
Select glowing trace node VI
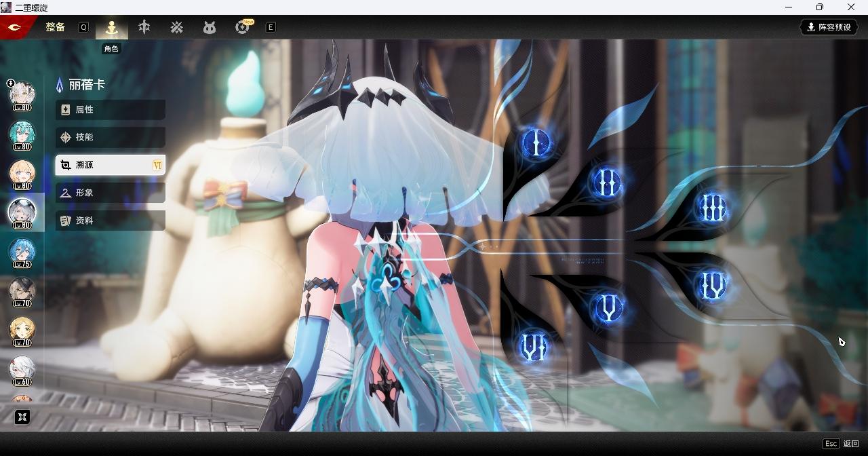point(533,348)
